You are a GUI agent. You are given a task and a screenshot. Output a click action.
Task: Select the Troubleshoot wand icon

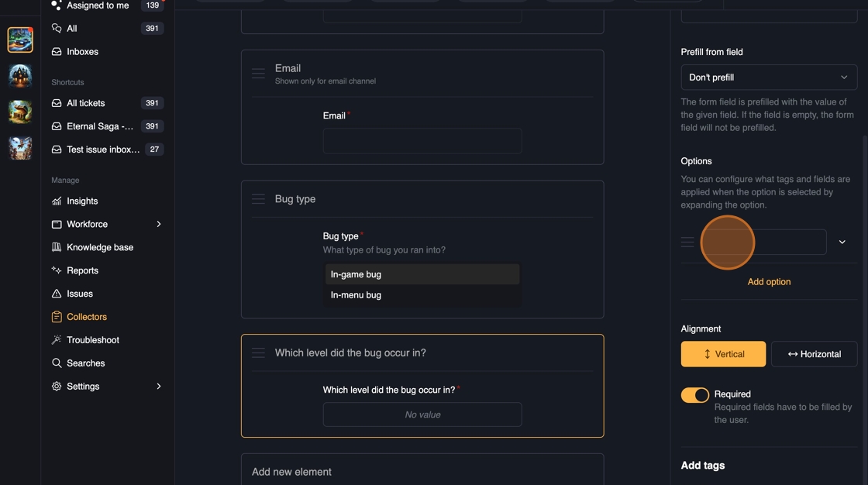(57, 340)
